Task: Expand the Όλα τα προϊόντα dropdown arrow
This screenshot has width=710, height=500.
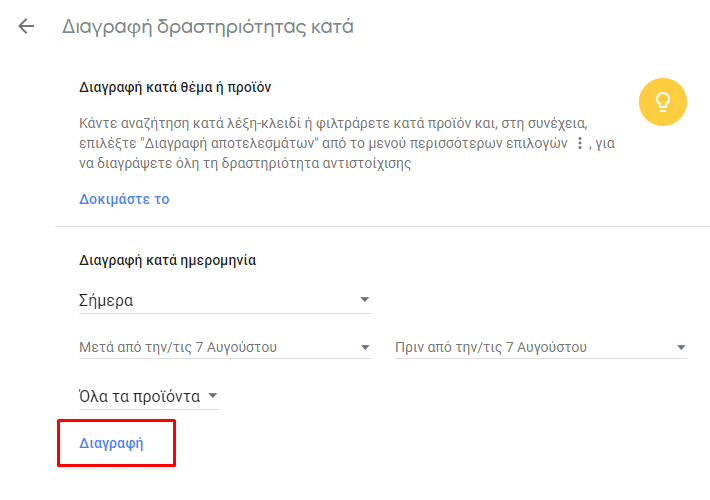Action: pyautogui.click(x=213, y=396)
